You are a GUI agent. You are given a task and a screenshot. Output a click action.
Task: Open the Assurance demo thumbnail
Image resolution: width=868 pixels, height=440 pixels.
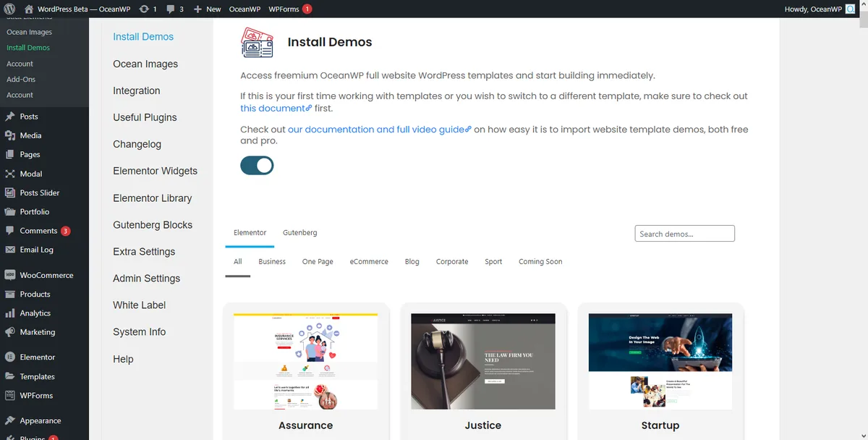tap(305, 361)
